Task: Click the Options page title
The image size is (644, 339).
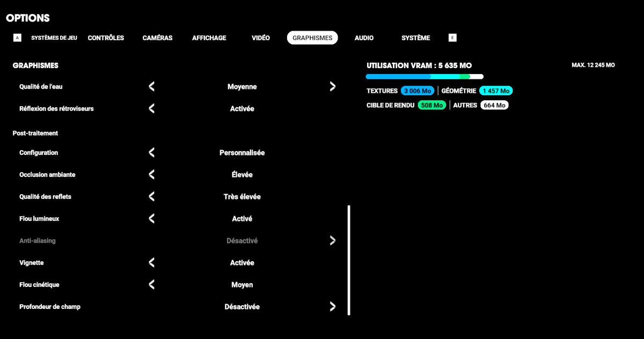Action: [28, 18]
